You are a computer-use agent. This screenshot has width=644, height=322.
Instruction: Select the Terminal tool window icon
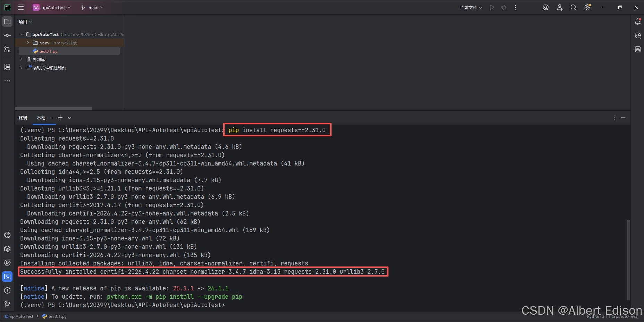coord(7,277)
